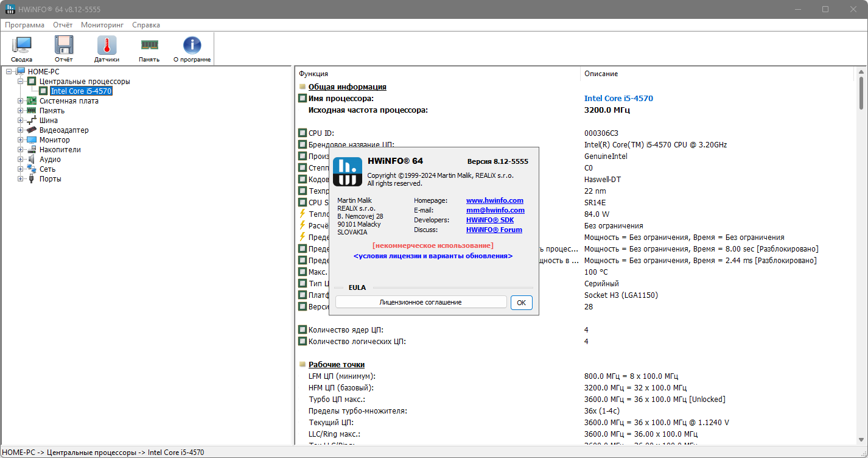
Task: Click the Память RAM icon in tree
Action: [32, 111]
